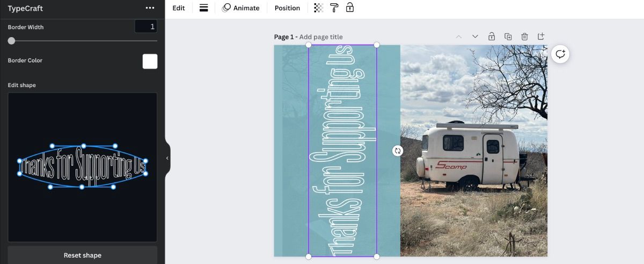644x264 pixels.
Task: Click the rotate handle beside the text
Action: 398,151
